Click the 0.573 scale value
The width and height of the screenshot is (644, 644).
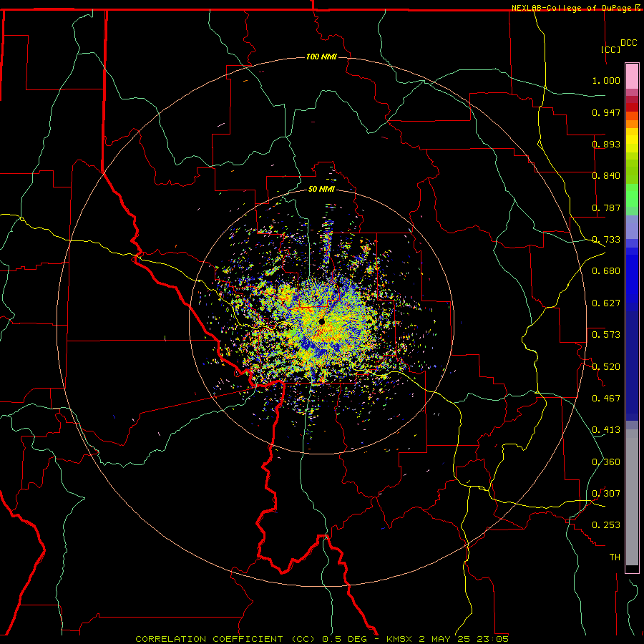coord(606,335)
